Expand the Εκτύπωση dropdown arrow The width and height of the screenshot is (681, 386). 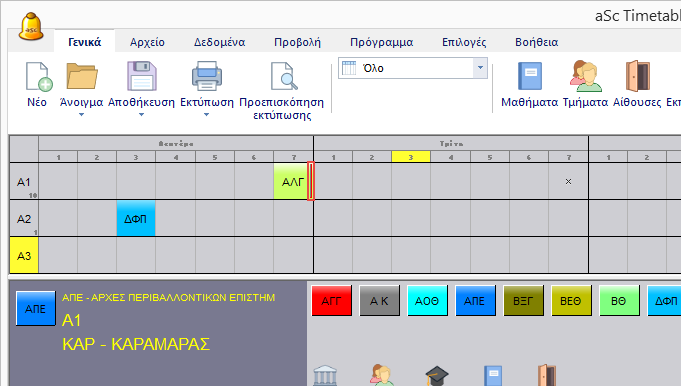(x=206, y=115)
